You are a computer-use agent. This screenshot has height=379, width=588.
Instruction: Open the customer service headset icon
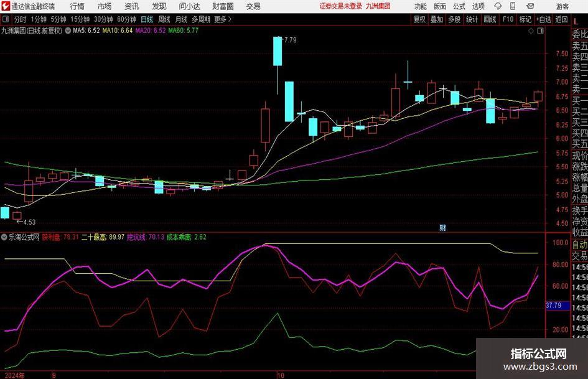click(x=498, y=6)
